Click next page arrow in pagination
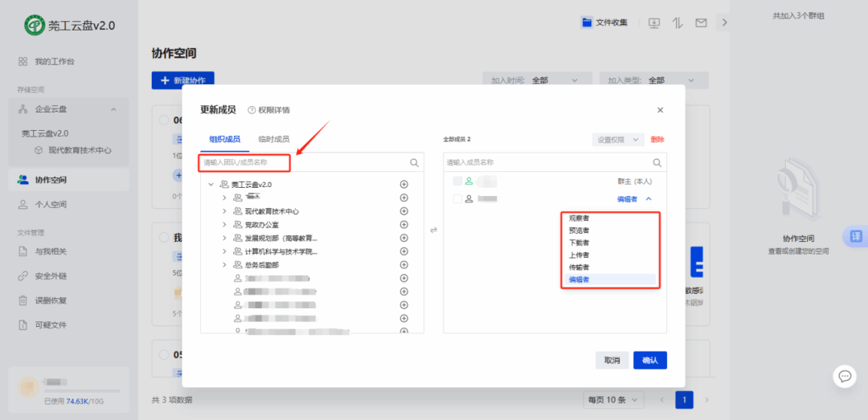868x420 pixels. coord(706,400)
